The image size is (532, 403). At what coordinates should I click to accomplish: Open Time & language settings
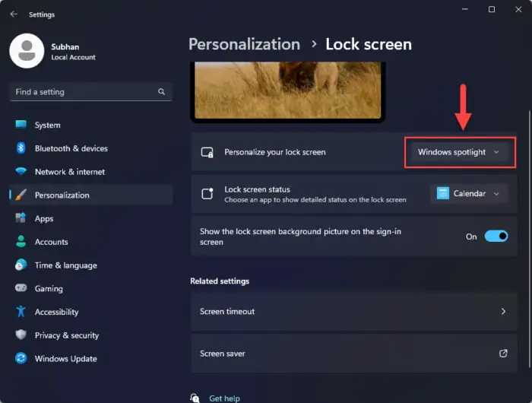(65, 265)
